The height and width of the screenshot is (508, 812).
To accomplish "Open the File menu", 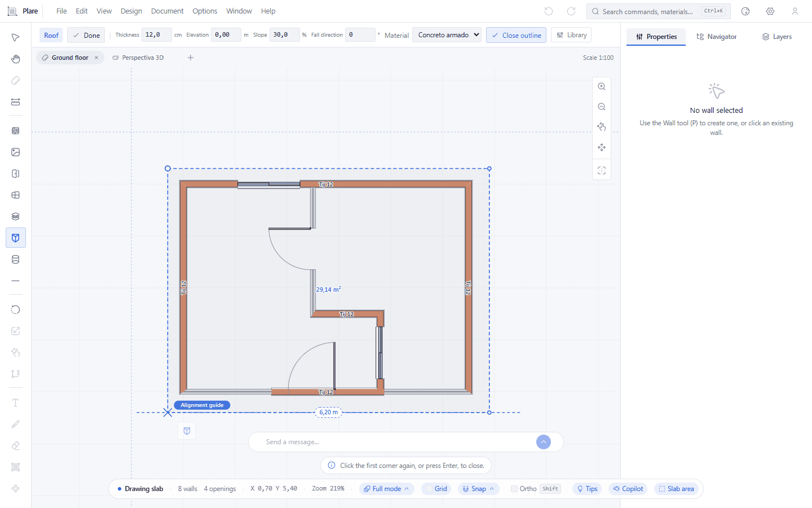I will click(x=61, y=11).
